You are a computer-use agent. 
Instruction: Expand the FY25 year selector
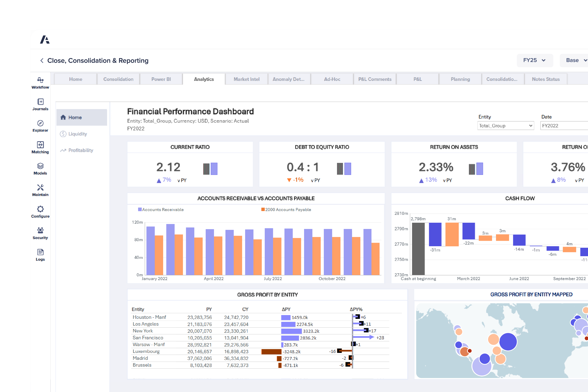point(535,60)
